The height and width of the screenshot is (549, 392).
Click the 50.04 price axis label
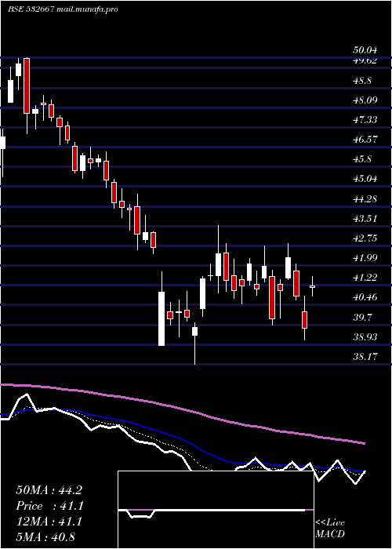pyautogui.click(x=365, y=50)
